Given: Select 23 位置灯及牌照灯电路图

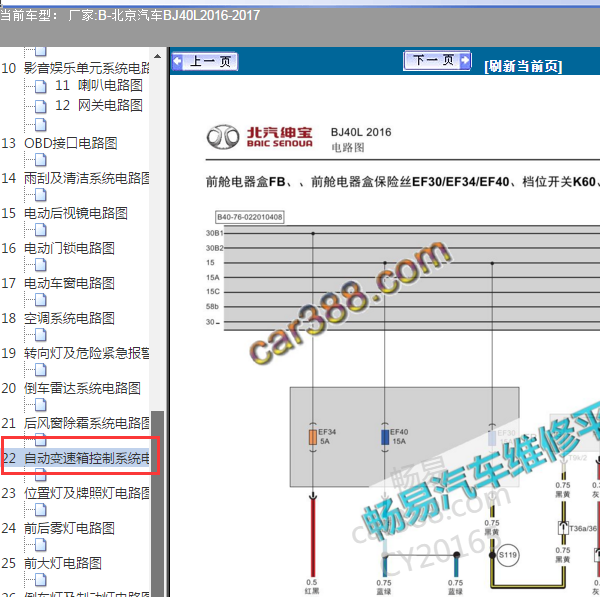Looking at the screenshot, I should pyautogui.click(x=75, y=493).
